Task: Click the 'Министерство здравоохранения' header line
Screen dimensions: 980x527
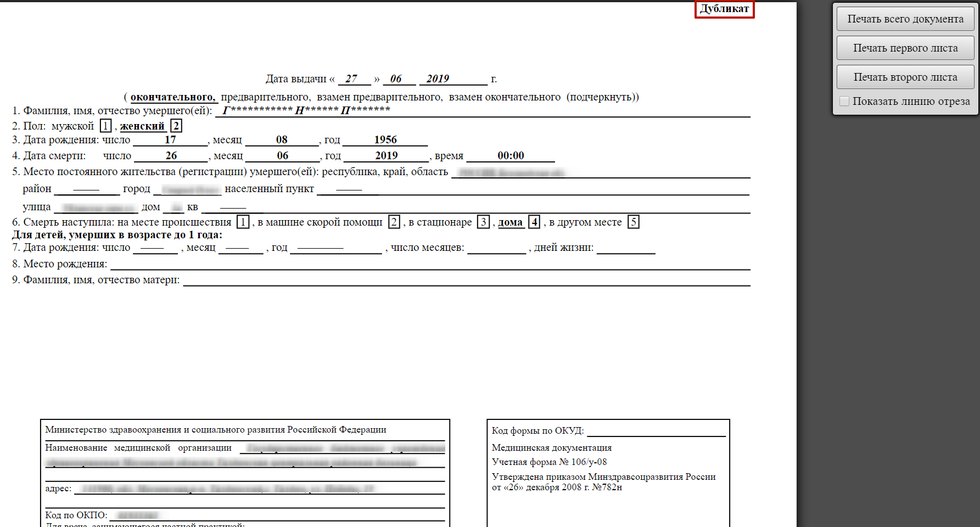Action: pyautogui.click(x=216, y=429)
